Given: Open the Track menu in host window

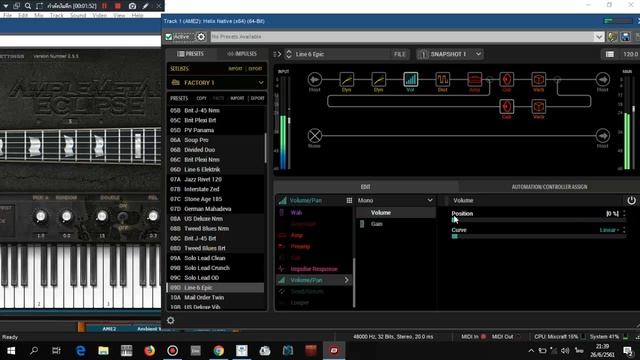Looking at the screenshot, I should click(57, 15).
